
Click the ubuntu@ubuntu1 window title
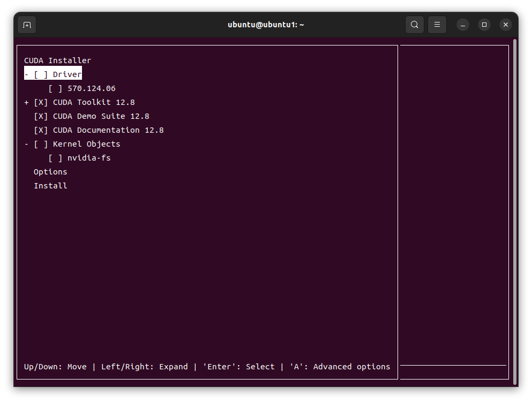coord(266,25)
